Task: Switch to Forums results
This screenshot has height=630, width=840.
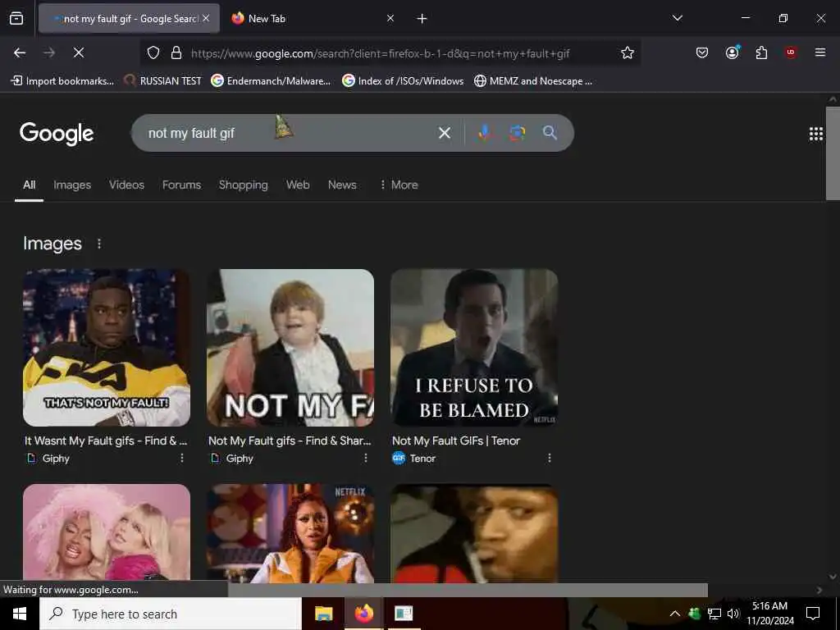Action: 181,185
